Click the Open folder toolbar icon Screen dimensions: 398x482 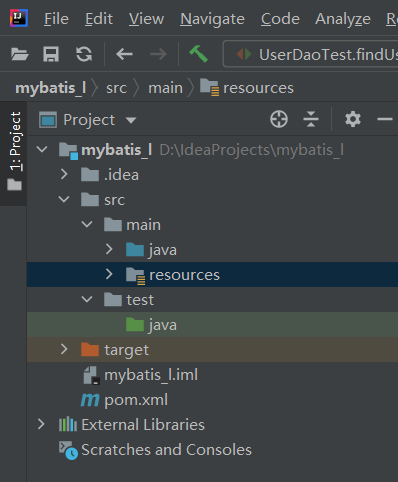pyautogui.click(x=20, y=54)
